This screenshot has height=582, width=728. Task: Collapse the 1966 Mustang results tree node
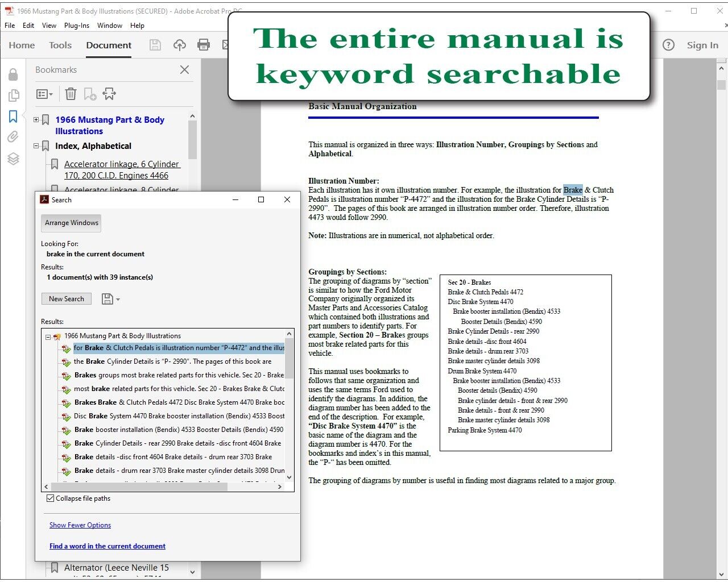point(48,336)
